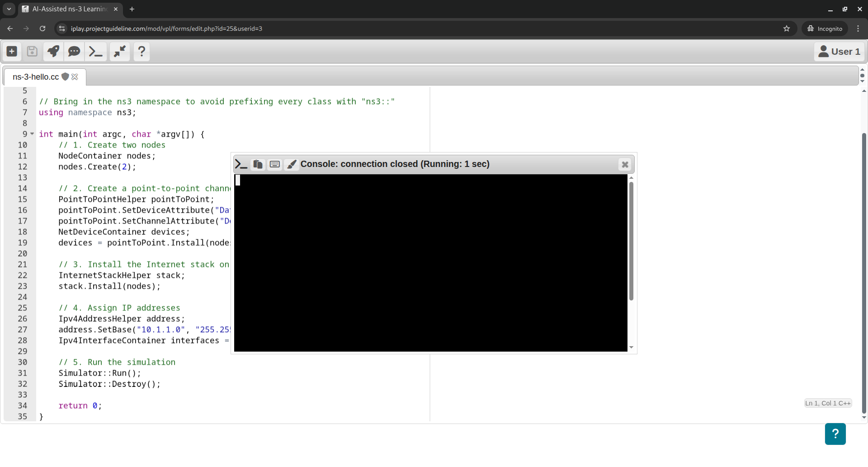
Task: Collapse the main function fold arrow on line 9
Action: pos(32,134)
